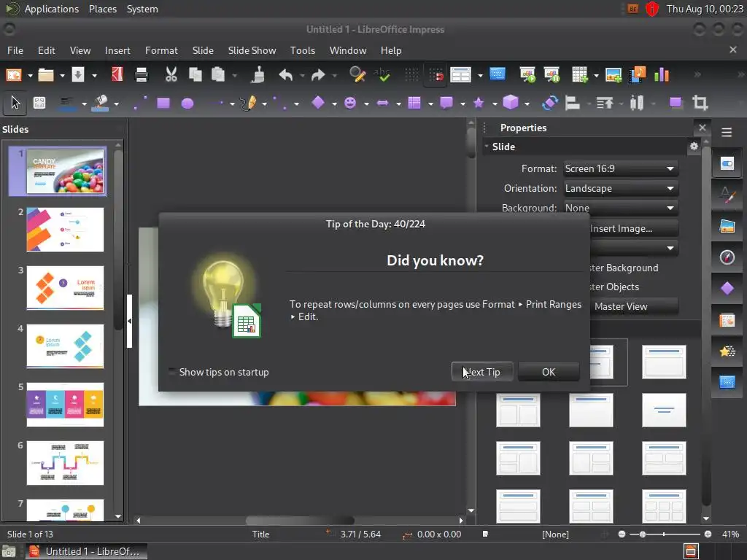Click Untitled 1 taskbar window button
The height and width of the screenshot is (560, 747).
pos(86,551)
